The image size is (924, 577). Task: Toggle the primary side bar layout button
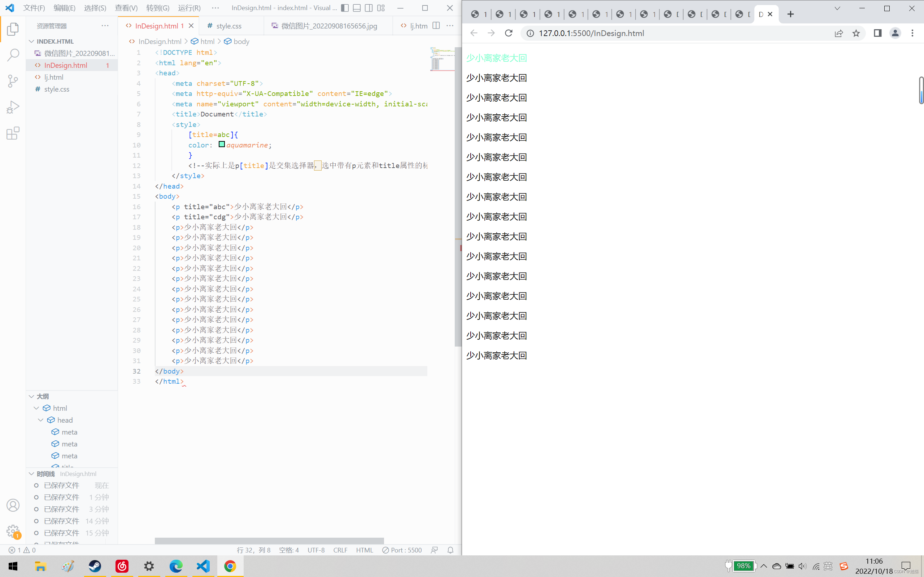pyautogui.click(x=345, y=8)
